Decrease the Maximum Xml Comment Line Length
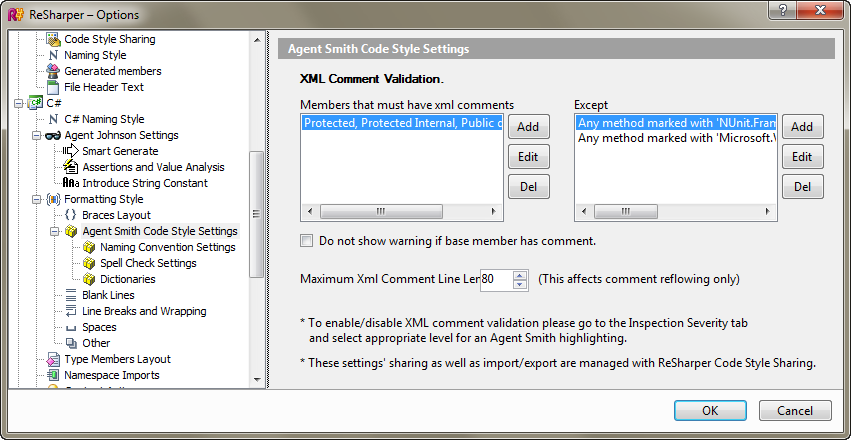This screenshot has height=440, width=851. 520,284
